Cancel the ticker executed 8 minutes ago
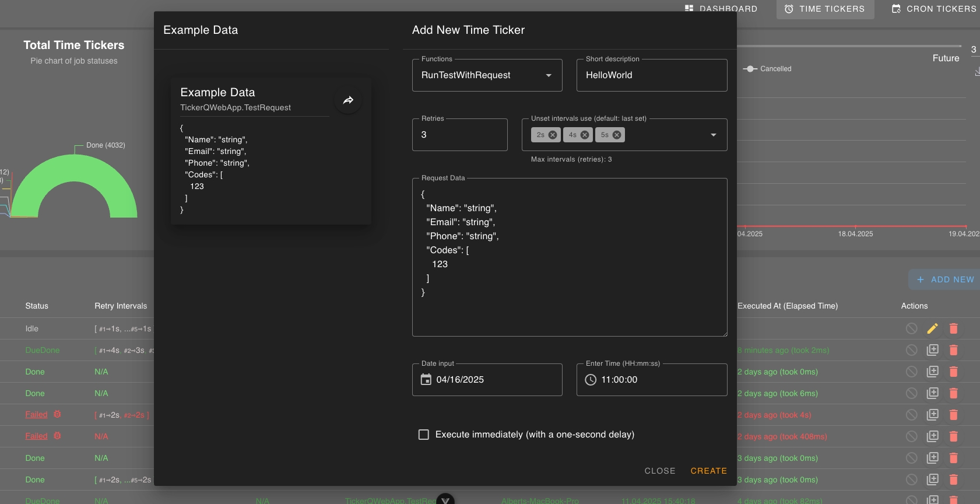The height and width of the screenshot is (504, 980). [x=912, y=350]
